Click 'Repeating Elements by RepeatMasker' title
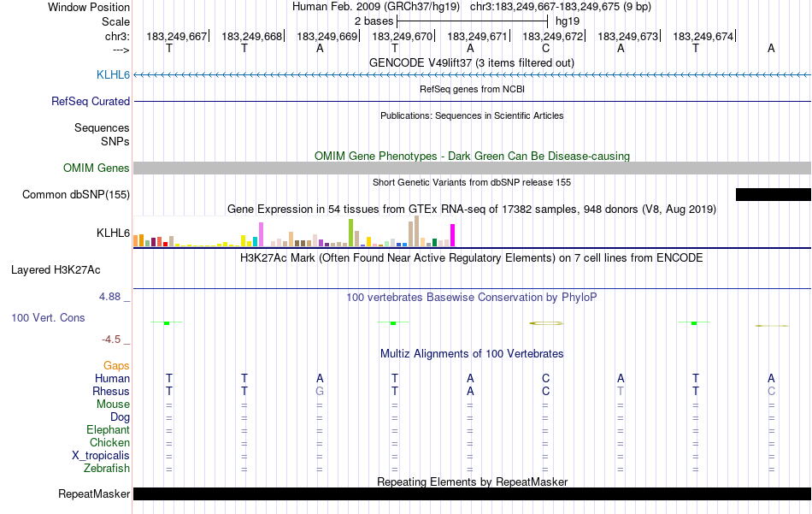 pos(472,482)
